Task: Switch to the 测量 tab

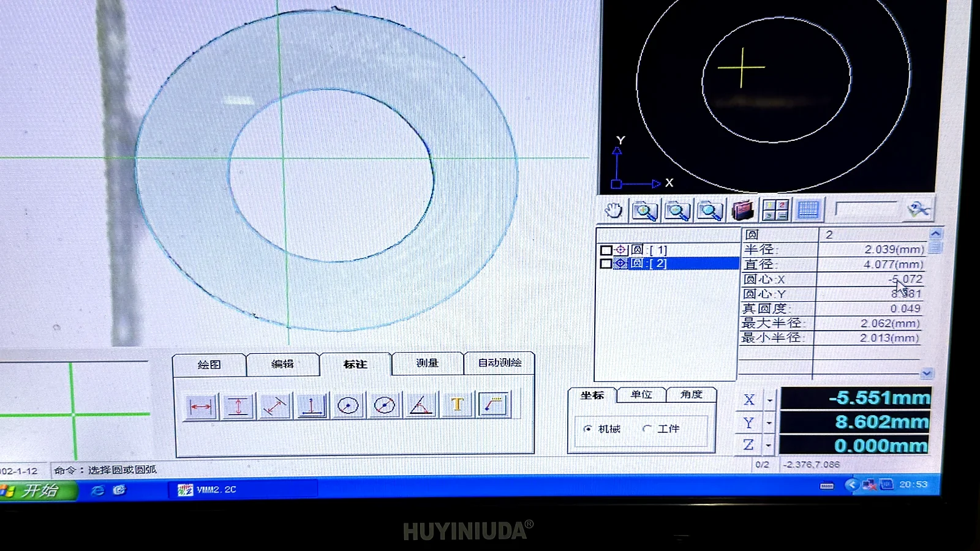Action: pos(428,362)
